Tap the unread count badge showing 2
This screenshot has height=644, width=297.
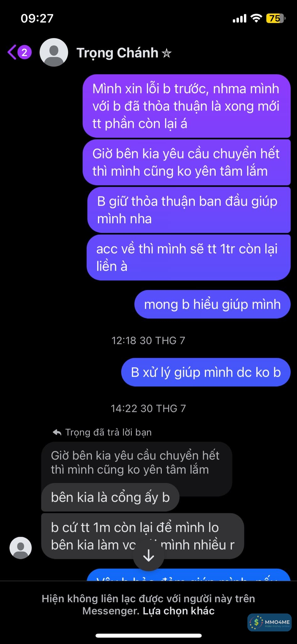[x=24, y=52]
